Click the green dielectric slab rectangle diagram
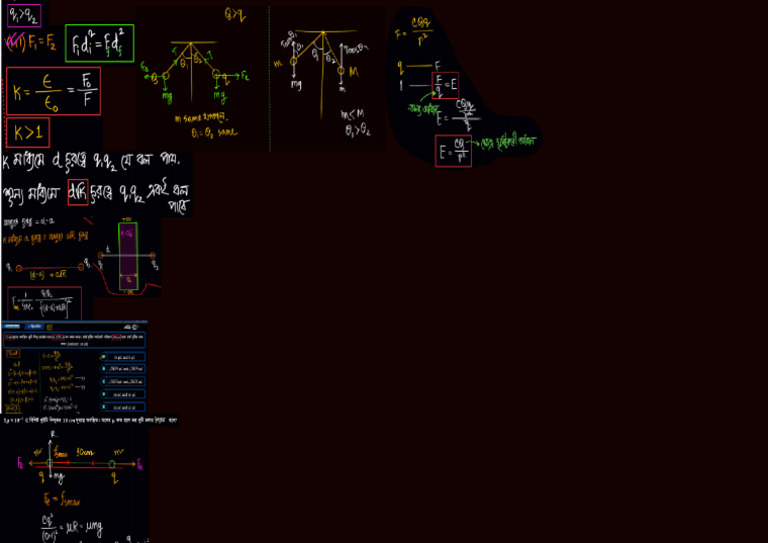Image resolution: width=768 pixels, height=543 pixels. [x=128, y=257]
